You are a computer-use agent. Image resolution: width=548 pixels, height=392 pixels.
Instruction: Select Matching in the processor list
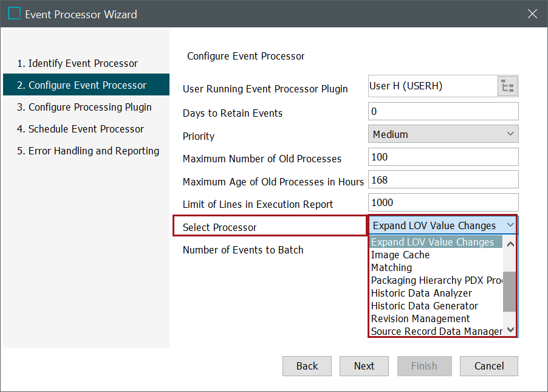[x=391, y=267]
